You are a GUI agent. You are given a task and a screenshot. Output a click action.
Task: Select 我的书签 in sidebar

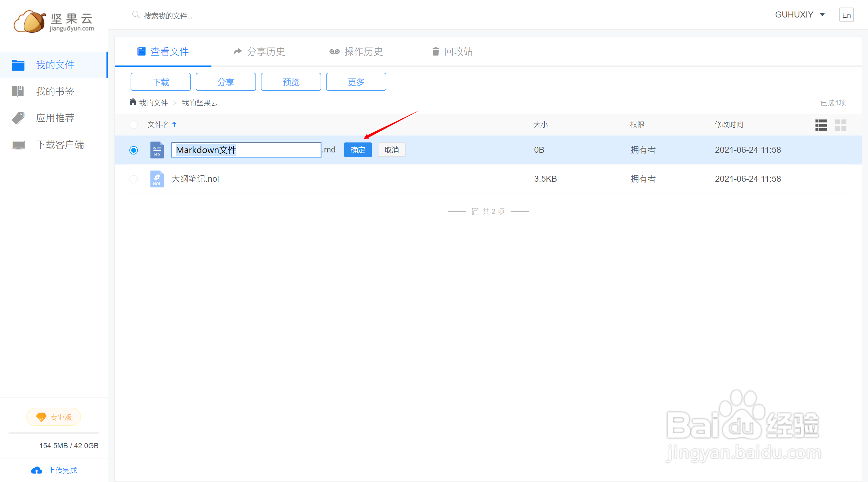(x=54, y=91)
